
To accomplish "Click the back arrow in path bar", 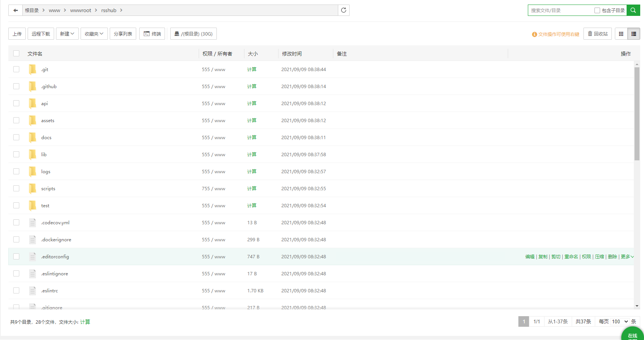I will tap(16, 10).
